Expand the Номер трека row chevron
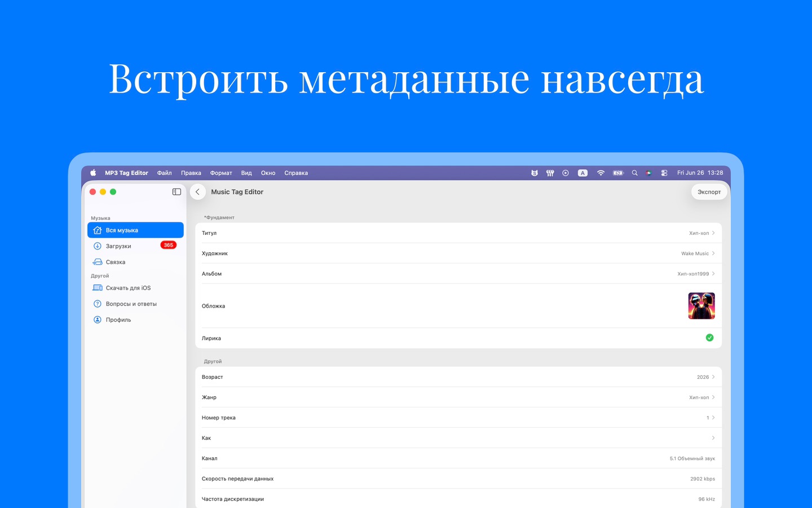812x508 pixels. click(x=713, y=417)
